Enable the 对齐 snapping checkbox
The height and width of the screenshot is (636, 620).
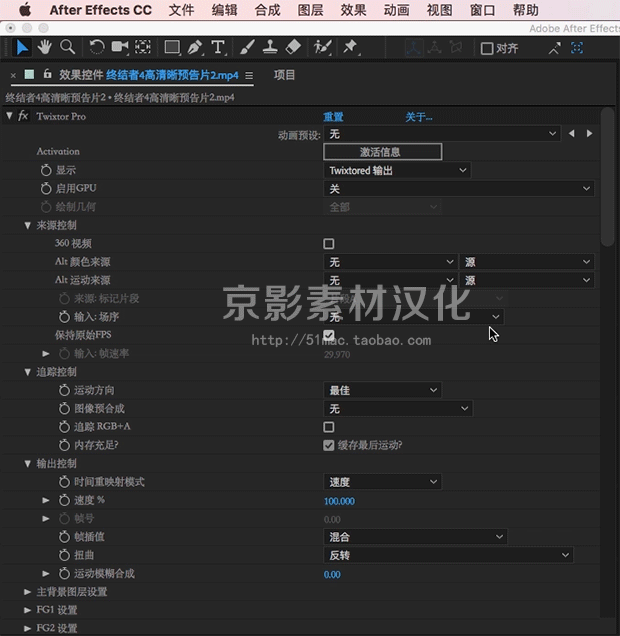(487, 49)
